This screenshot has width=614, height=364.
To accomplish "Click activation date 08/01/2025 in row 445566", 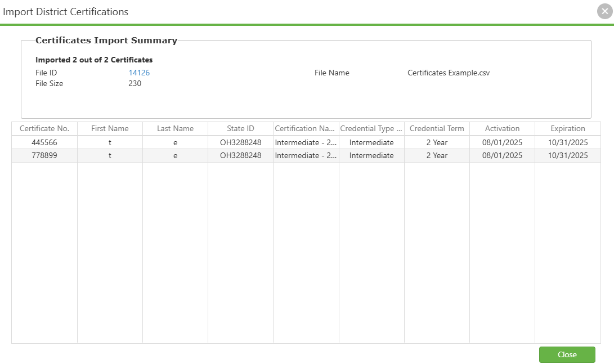I will pyautogui.click(x=503, y=142).
